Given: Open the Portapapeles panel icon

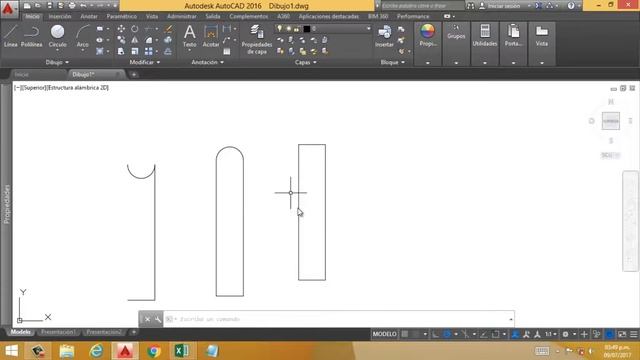Looking at the screenshot, I should pos(513,35).
